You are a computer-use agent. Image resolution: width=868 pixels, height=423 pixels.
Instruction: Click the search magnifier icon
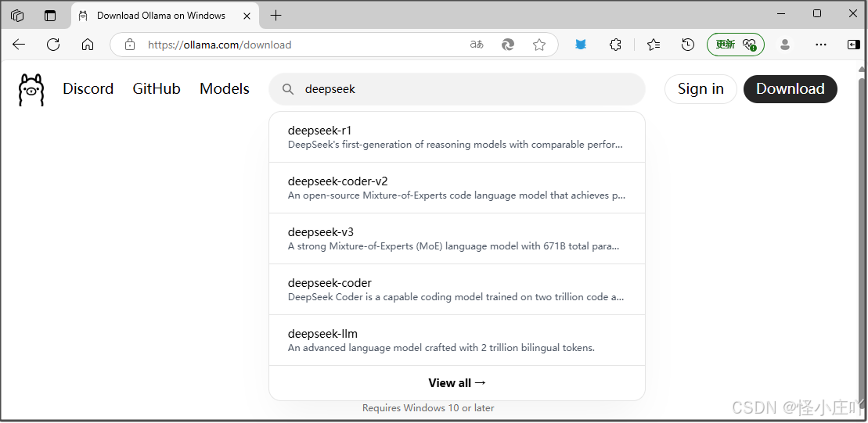coord(288,89)
